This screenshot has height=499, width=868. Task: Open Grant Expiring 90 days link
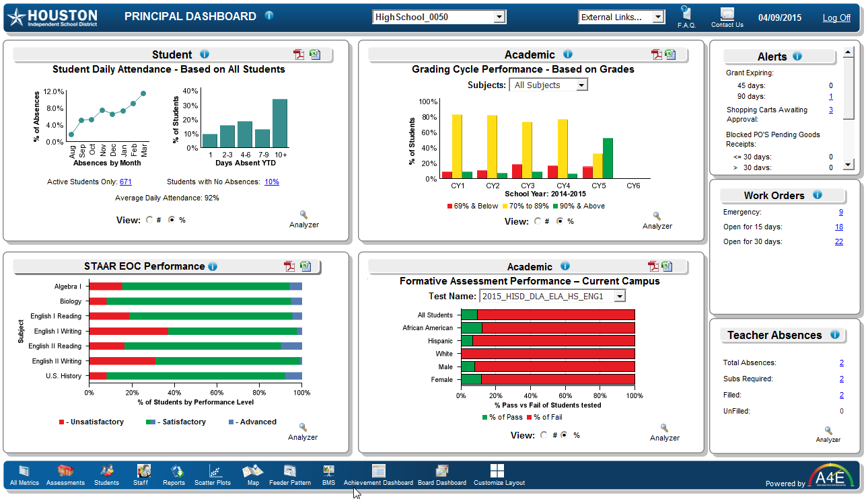[x=831, y=97]
